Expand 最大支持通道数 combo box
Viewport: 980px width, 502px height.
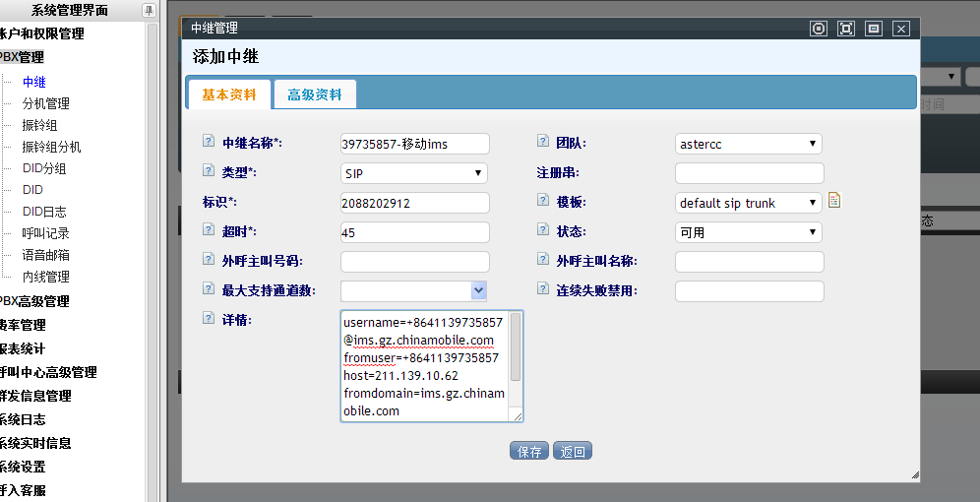point(478,290)
